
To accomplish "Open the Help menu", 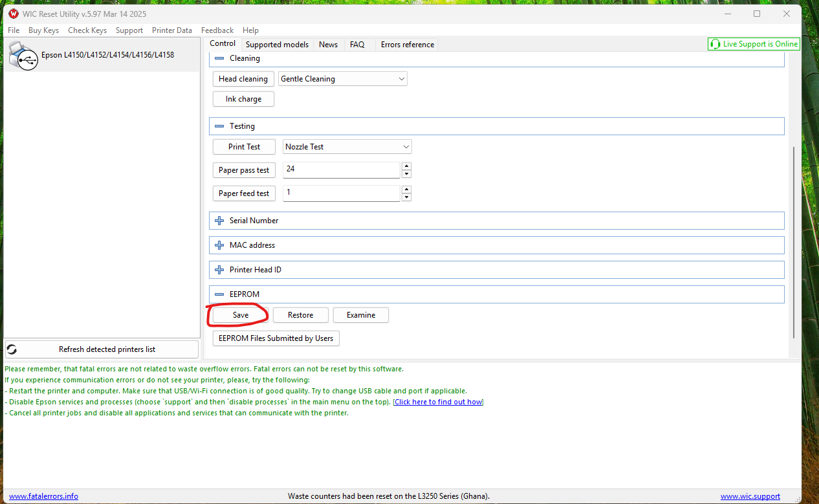I will (x=250, y=30).
